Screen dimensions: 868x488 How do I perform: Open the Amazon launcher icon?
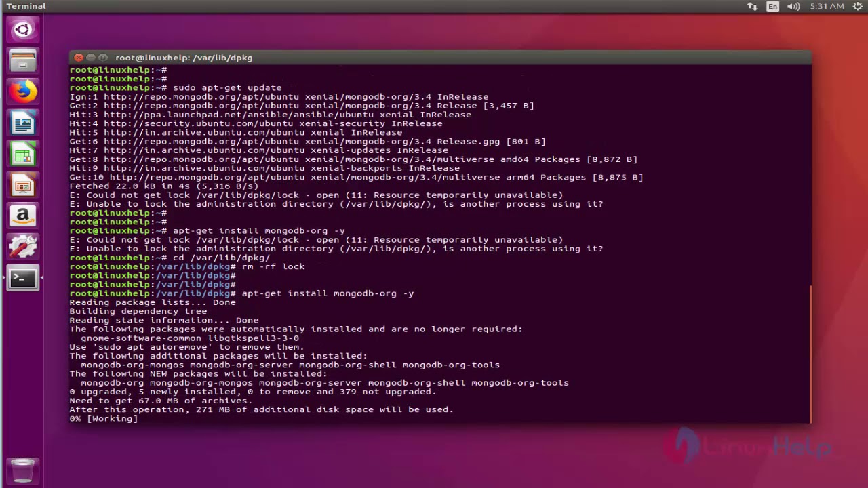click(22, 217)
